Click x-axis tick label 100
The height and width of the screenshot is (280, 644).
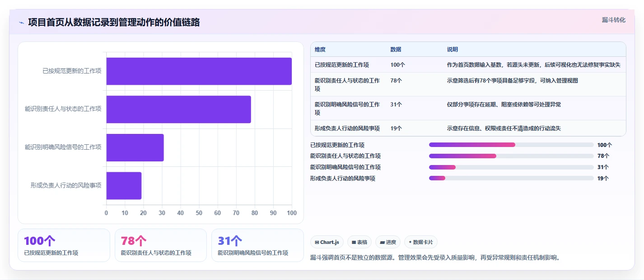click(x=292, y=213)
